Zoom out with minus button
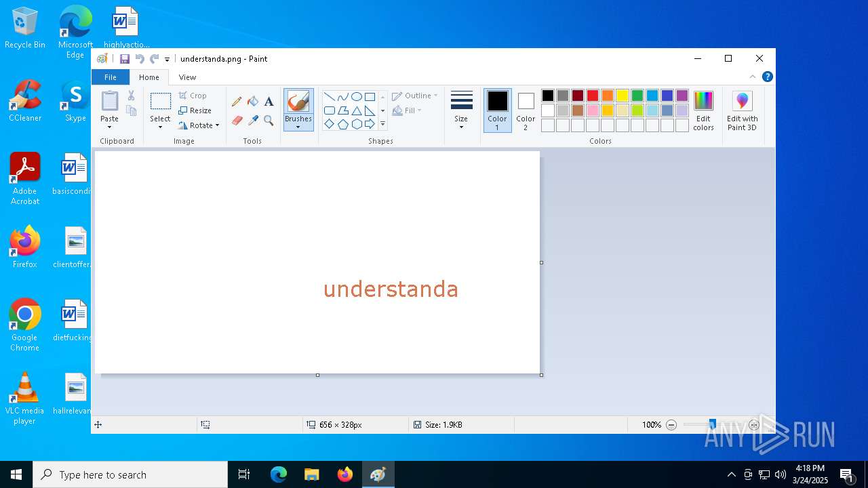Image resolution: width=868 pixels, height=488 pixels. click(x=671, y=425)
